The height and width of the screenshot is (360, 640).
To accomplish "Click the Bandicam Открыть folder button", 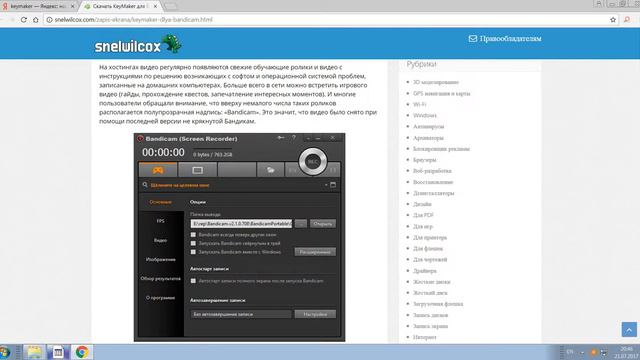I will [322, 224].
